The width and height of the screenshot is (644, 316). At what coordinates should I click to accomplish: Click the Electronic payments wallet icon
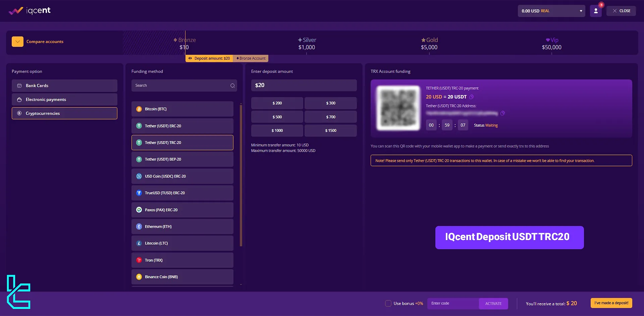19,99
